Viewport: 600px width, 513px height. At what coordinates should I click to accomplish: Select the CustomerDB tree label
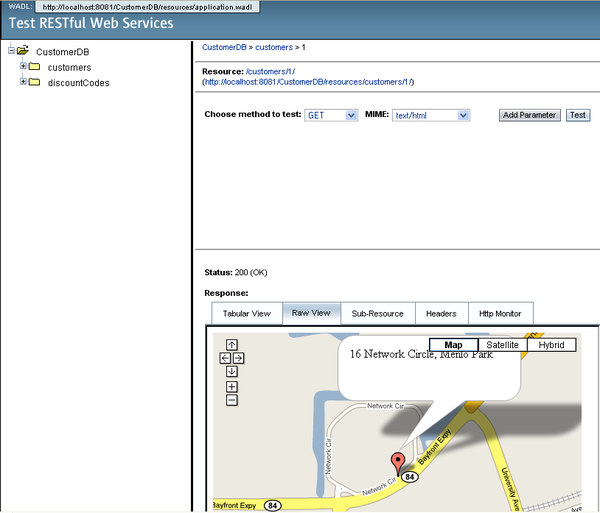pos(63,52)
